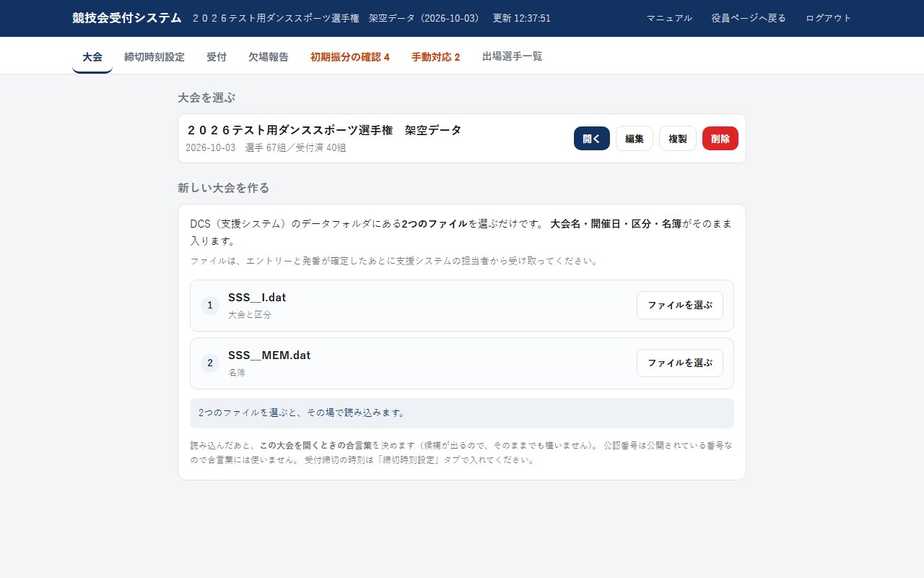Open the 手動対応 2 tab
This screenshot has height=578, width=924.
point(436,57)
